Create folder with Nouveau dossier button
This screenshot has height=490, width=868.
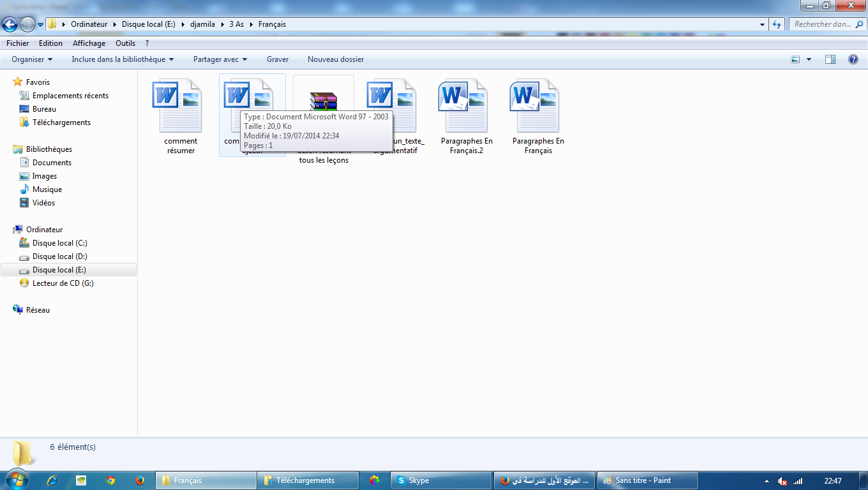(x=336, y=59)
